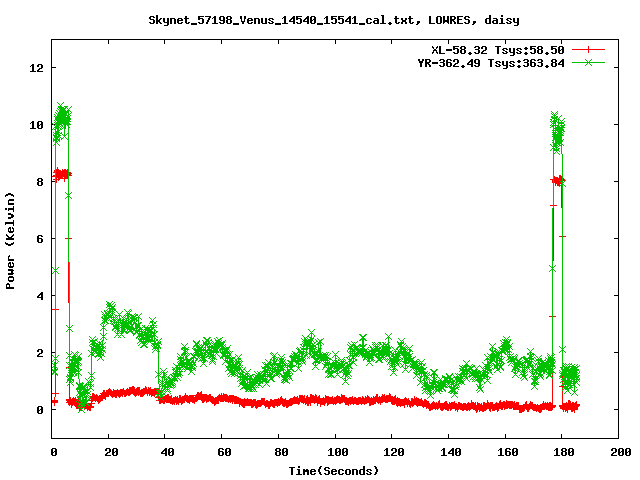Click the red legend line sample
The image size is (640, 480).
click(588, 50)
